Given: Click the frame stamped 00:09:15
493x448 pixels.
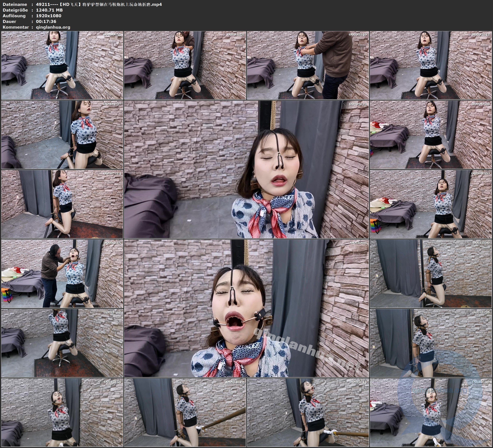Looking at the screenshot, I should click(x=62, y=274).
